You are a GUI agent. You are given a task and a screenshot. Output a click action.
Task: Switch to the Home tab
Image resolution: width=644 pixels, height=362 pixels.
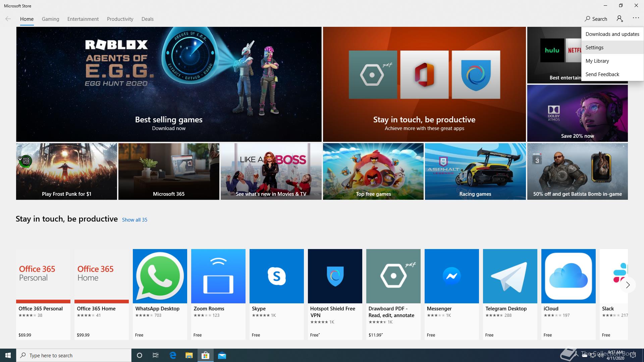coord(27,19)
